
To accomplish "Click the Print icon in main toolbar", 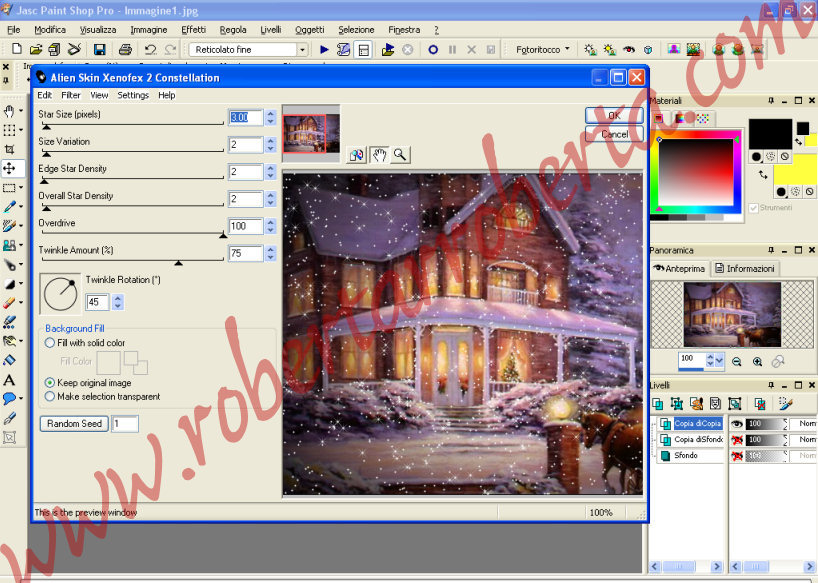I will point(125,50).
